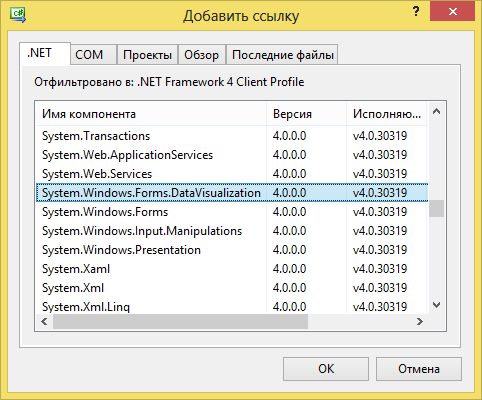482x400 pixels.
Task: Click the list scroll down arrow
Action: [436, 304]
